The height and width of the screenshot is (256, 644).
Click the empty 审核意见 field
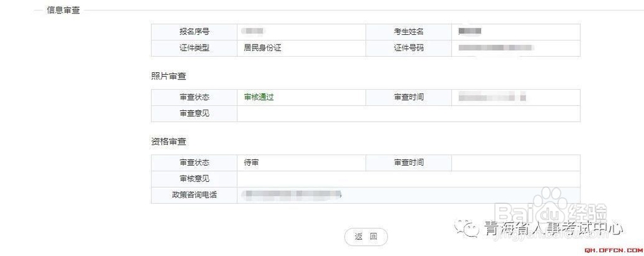click(x=409, y=179)
